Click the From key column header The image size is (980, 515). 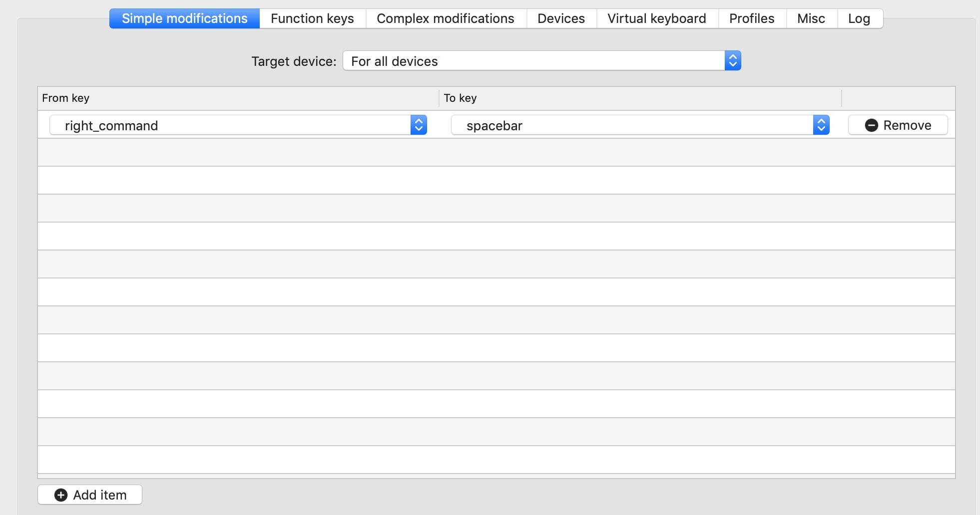(65, 98)
